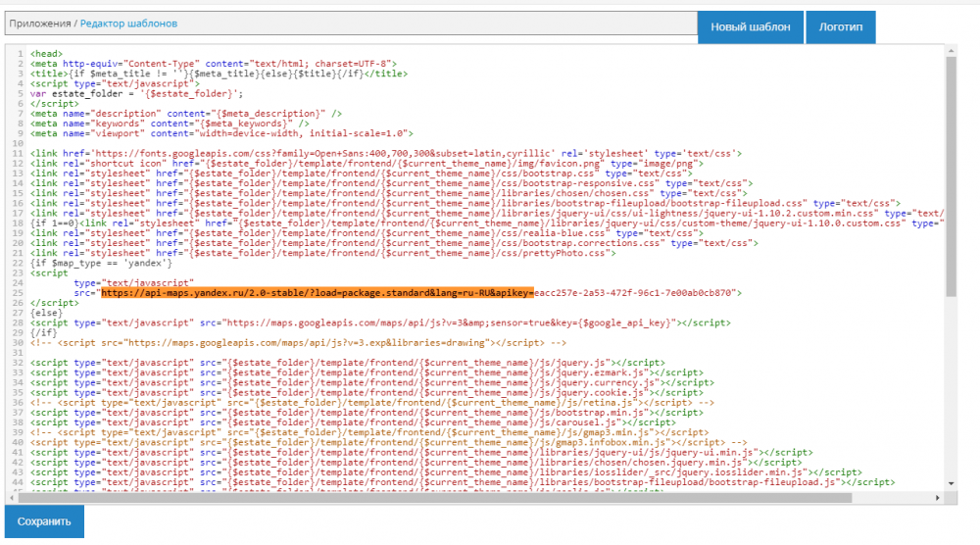
Task: Click the jquery-ui.min.js script line
Action: point(421,453)
